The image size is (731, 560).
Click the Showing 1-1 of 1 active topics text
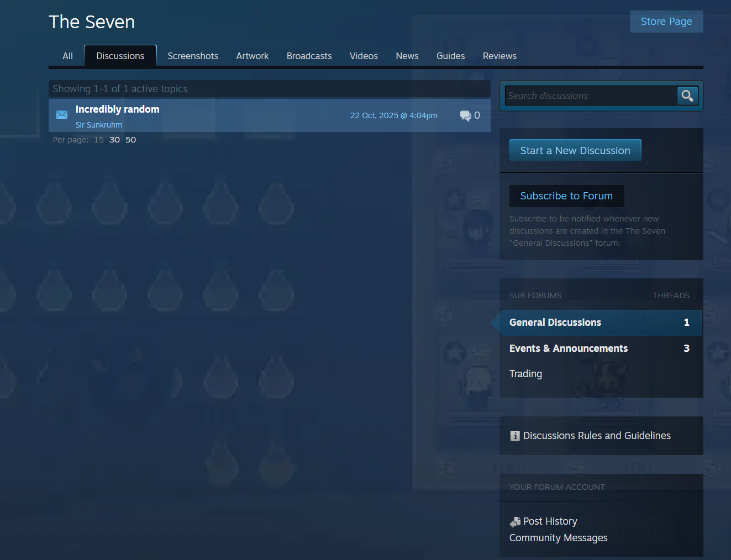click(120, 89)
